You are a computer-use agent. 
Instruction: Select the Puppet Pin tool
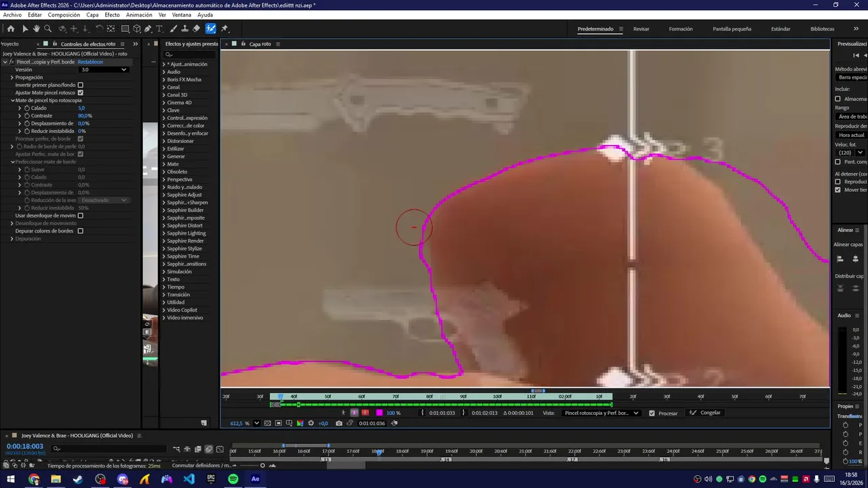coord(224,28)
